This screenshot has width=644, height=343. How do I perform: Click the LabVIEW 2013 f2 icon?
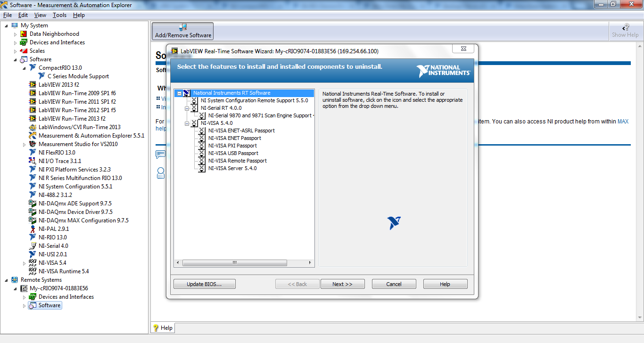(x=33, y=85)
